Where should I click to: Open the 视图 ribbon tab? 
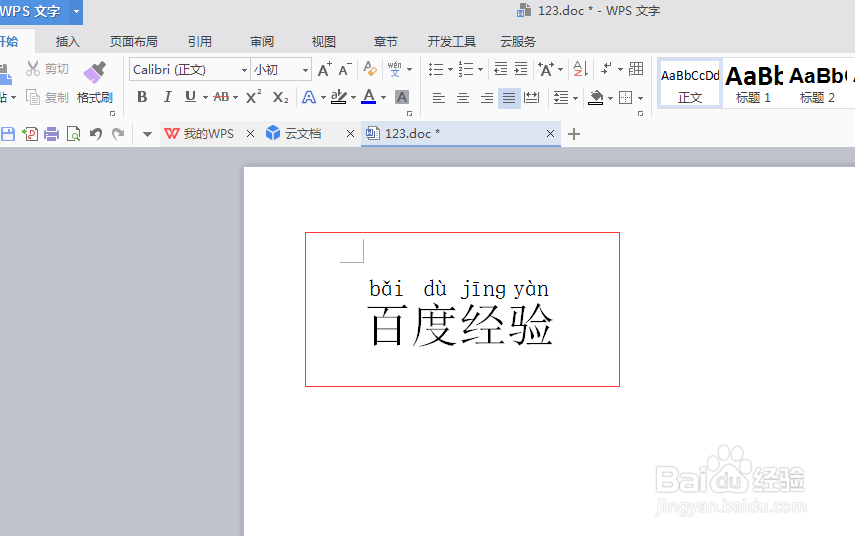[323, 41]
